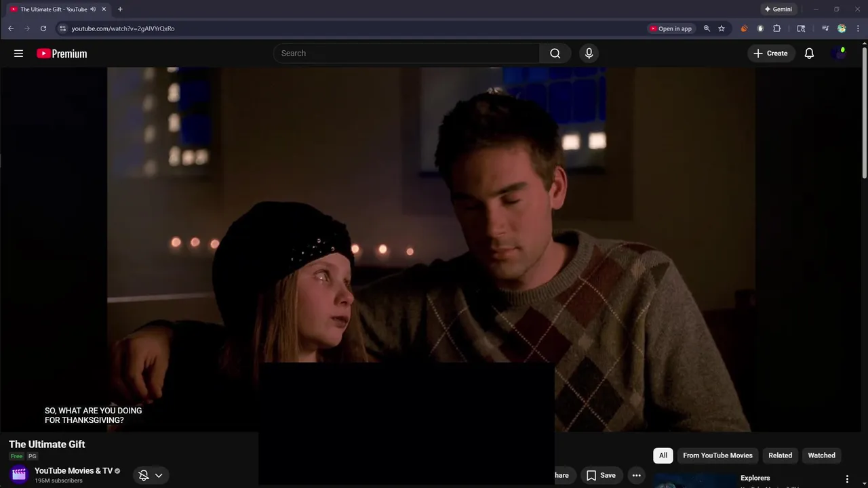Open options menu for Explorers video
868x488 pixels.
tap(847, 479)
